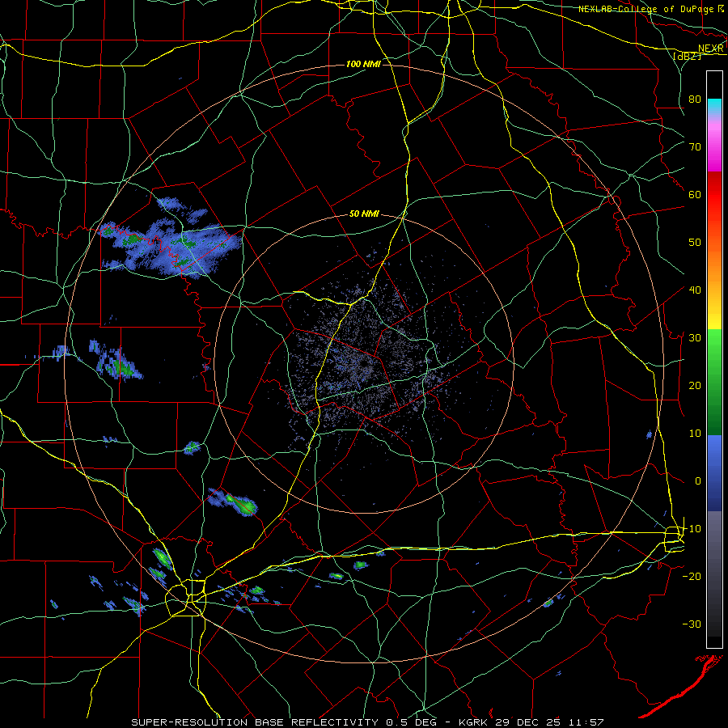Viewport: 728px width, 728px height.
Task: Click the 60 value on the dBZ scale
Action: coord(695,194)
